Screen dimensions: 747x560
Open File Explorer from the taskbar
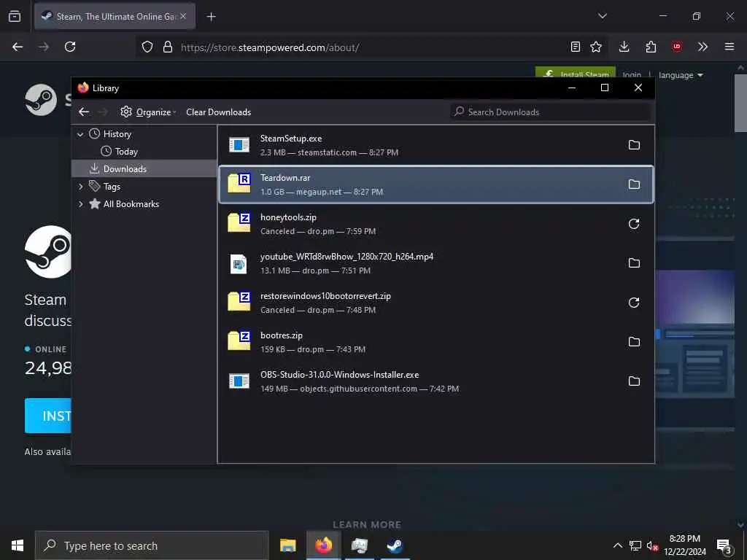tap(287, 545)
